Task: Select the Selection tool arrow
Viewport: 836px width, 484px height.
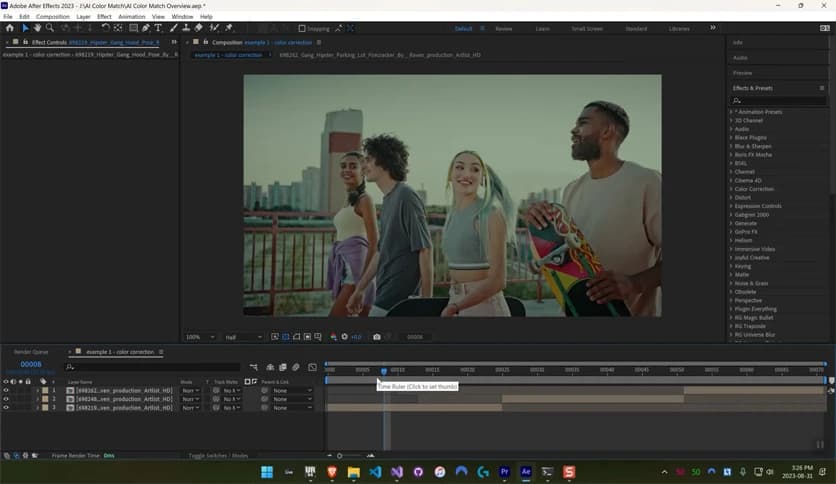Action: [25, 28]
